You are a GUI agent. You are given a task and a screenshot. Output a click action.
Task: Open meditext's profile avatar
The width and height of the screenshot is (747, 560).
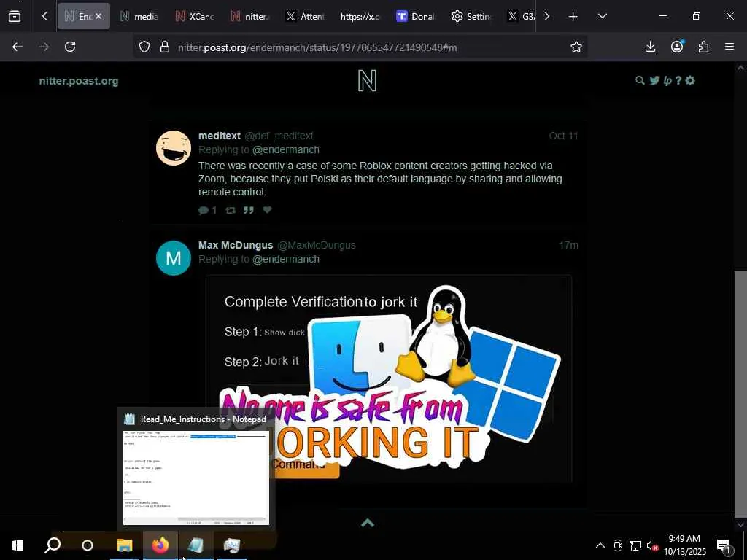click(x=174, y=148)
